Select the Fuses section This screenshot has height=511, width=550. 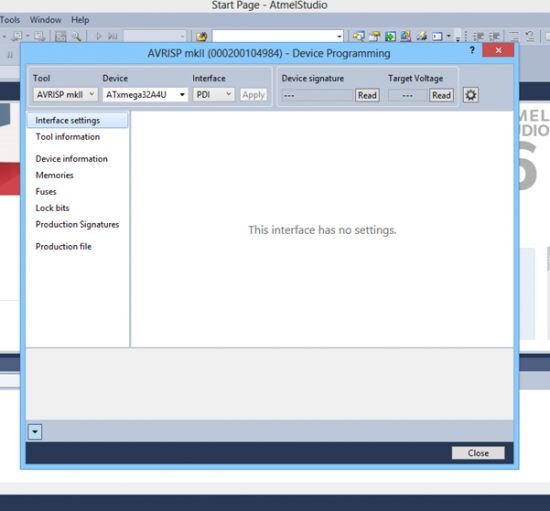[x=46, y=191]
